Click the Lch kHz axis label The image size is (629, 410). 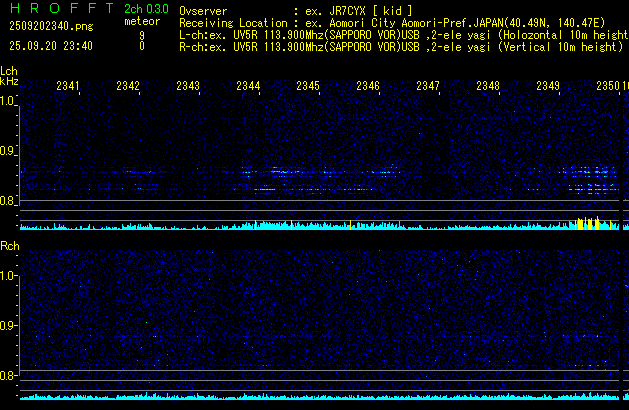[x=9, y=76]
